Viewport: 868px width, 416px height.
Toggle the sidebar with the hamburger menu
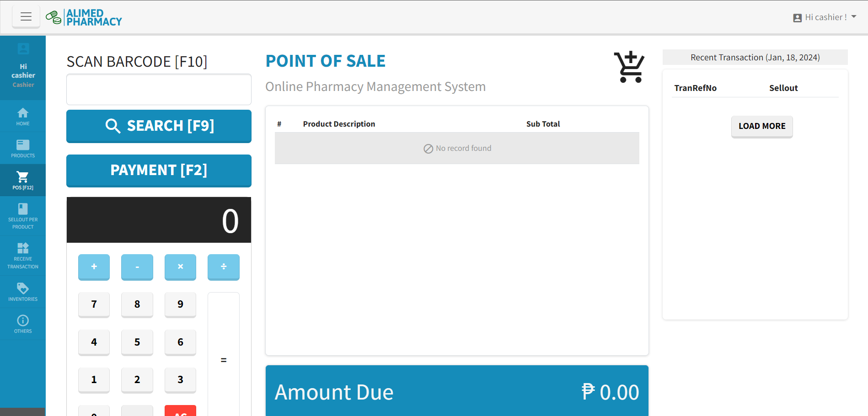click(x=26, y=16)
